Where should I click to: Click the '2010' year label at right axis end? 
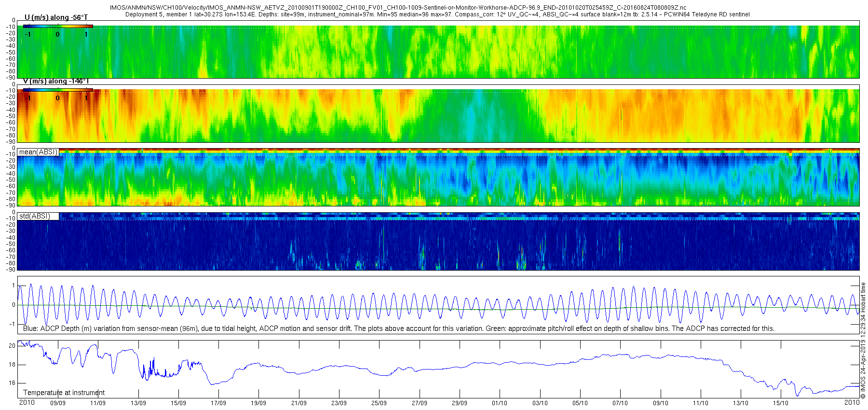(852, 402)
